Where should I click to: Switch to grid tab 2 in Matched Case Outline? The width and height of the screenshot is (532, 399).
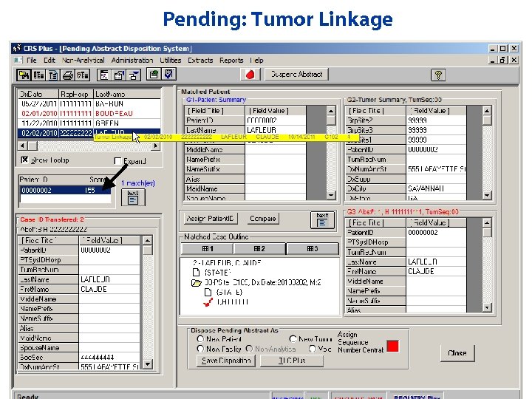click(259, 249)
